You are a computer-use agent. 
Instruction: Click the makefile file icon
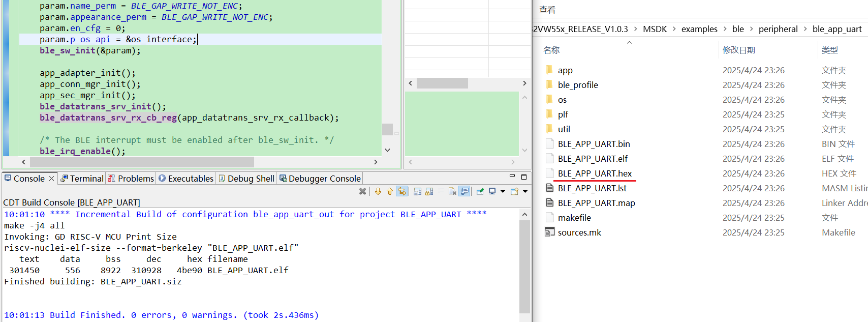click(x=549, y=217)
